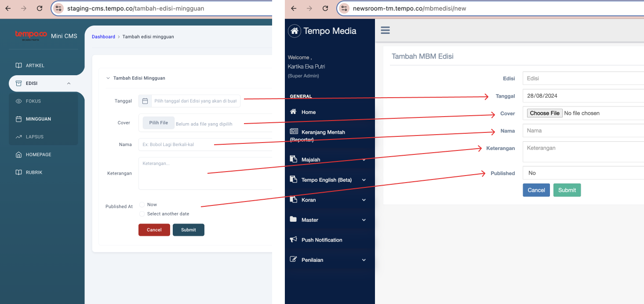Click the green Submit button in Tempo Media
Image resolution: width=644 pixels, height=304 pixels.
coord(567,190)
